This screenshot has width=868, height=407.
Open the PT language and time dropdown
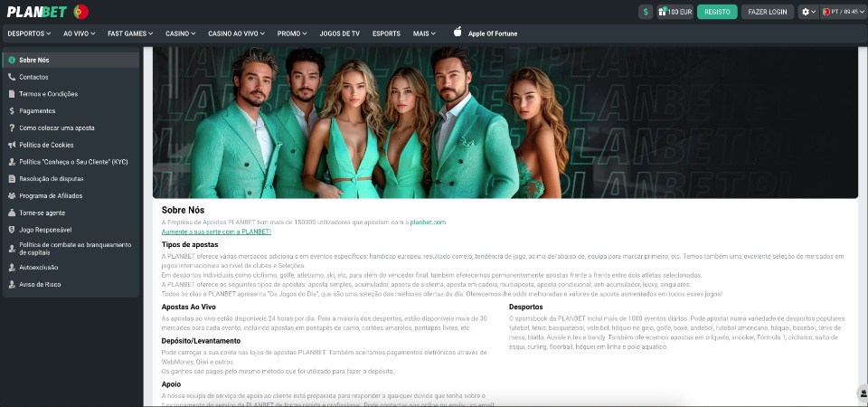click(843, 12)
